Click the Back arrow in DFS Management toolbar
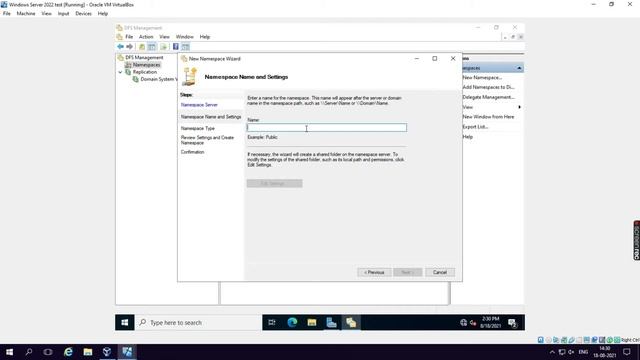 tap(120, 47)
